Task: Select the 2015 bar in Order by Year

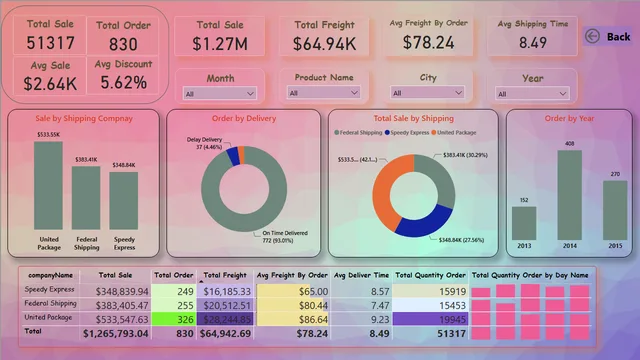Action: pos(615,210)
